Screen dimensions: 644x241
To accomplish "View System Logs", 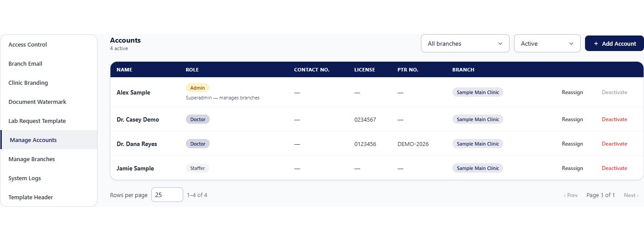I will click(x=49, y=178).
